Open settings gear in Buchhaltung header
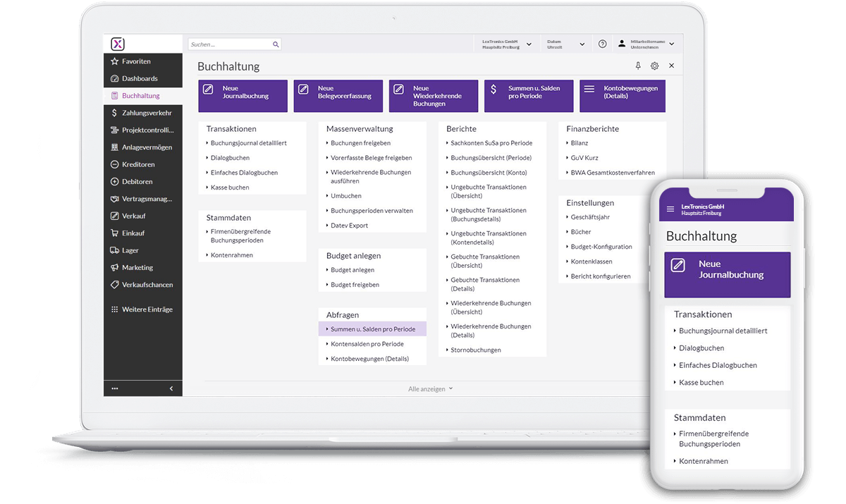The height and width of the screenshot is (504, 846). tap(654, 66)
